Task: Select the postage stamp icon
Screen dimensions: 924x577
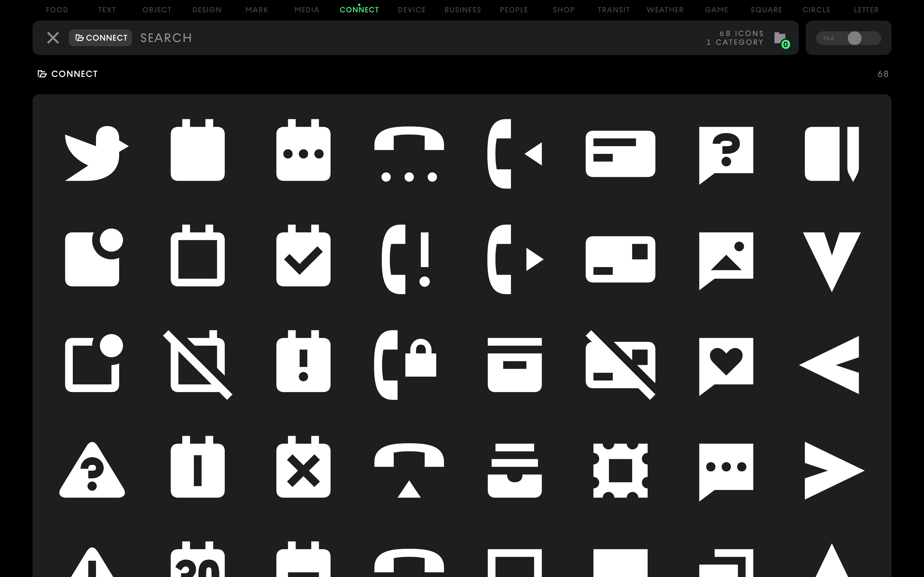Action: click(620, 470)
